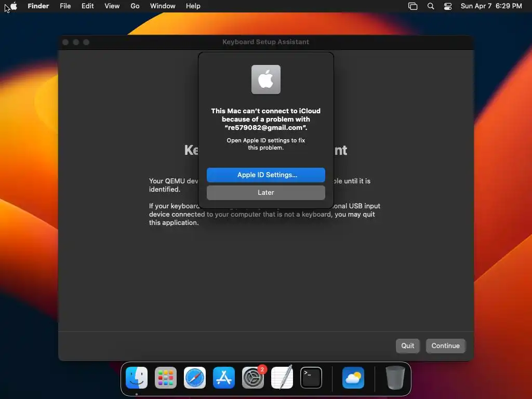Open the Edit menu
The image size is (532, 399).
87,6
